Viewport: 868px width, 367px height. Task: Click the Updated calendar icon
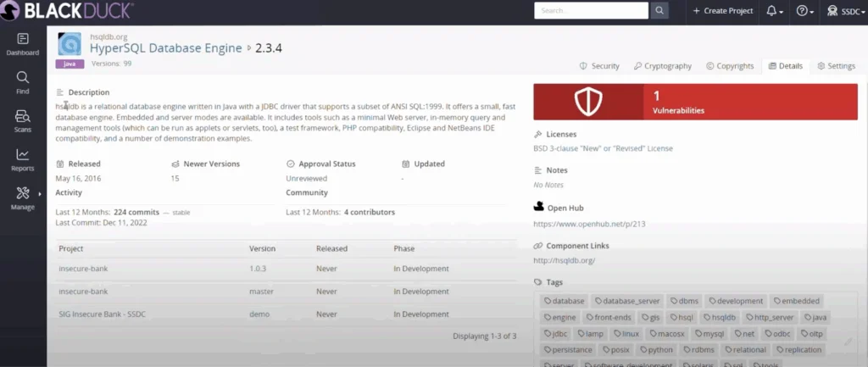(x=405, y=164)
